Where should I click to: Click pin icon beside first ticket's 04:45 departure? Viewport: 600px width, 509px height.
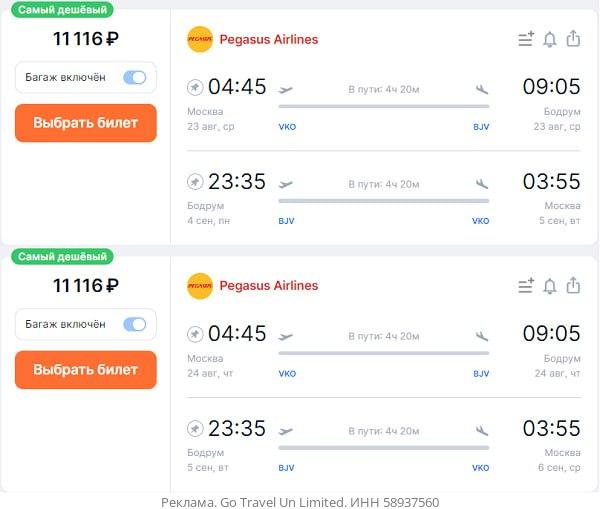click(x=195, y=87)
